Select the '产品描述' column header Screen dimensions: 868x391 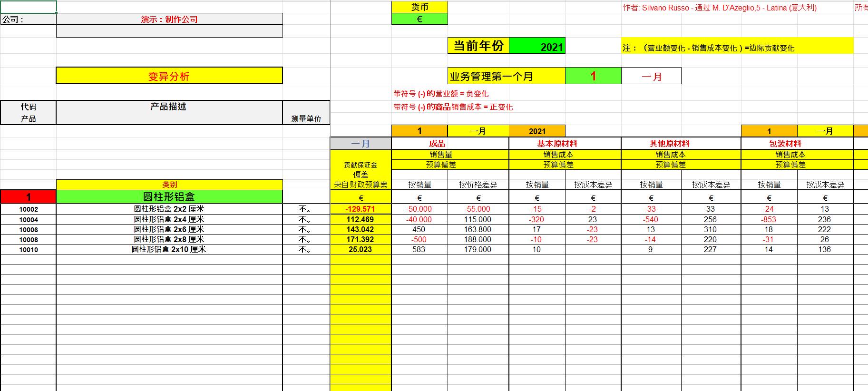click(169, 112)
